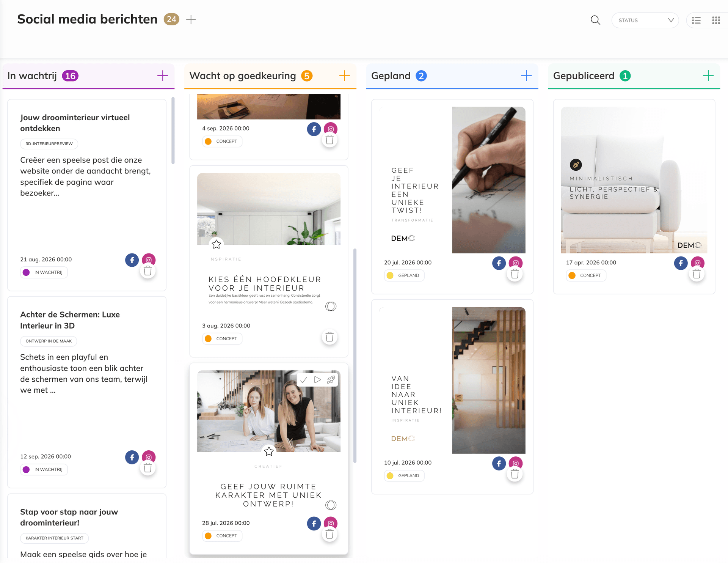
Task: Click CONCEPT status on the 28 jul. card
Action: tap(222, 536)
